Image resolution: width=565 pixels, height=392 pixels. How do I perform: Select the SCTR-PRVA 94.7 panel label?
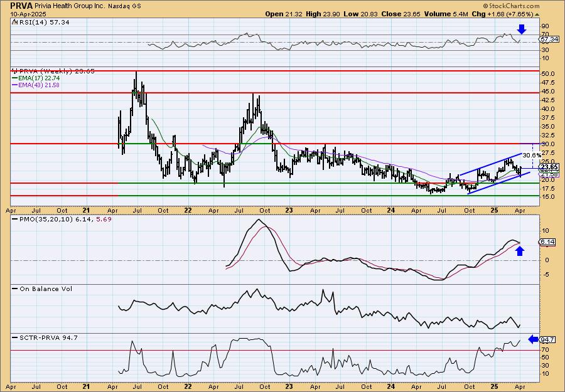coord(48,338)
